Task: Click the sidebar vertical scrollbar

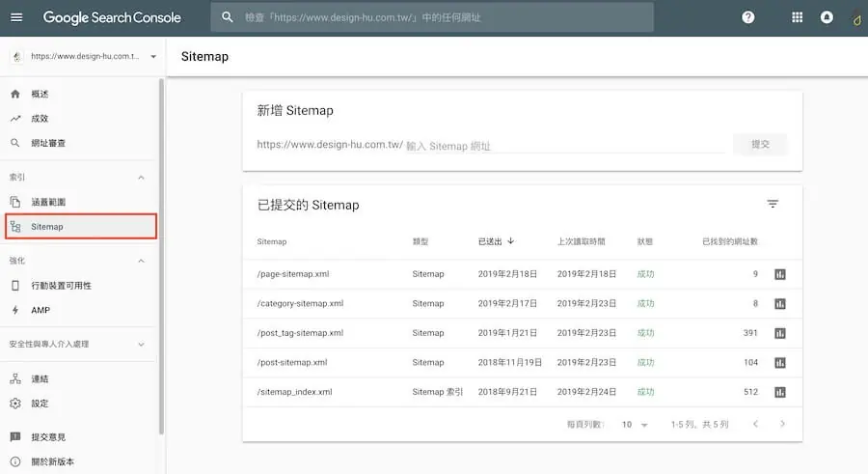Action: 161,256
